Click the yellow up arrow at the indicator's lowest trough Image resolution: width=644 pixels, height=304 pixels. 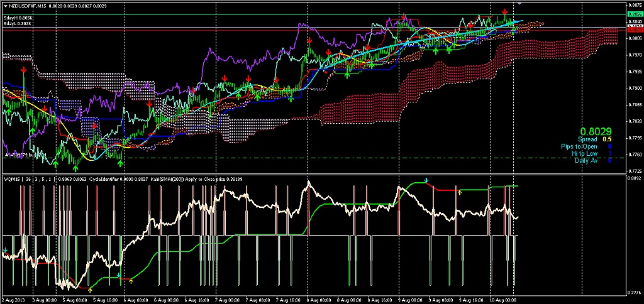point(90,290)
